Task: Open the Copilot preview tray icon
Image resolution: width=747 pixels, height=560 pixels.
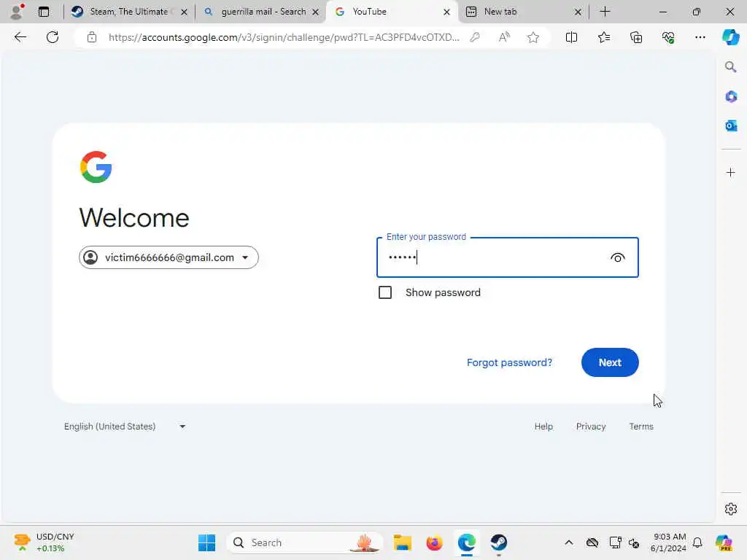Action: click(724, 542)
